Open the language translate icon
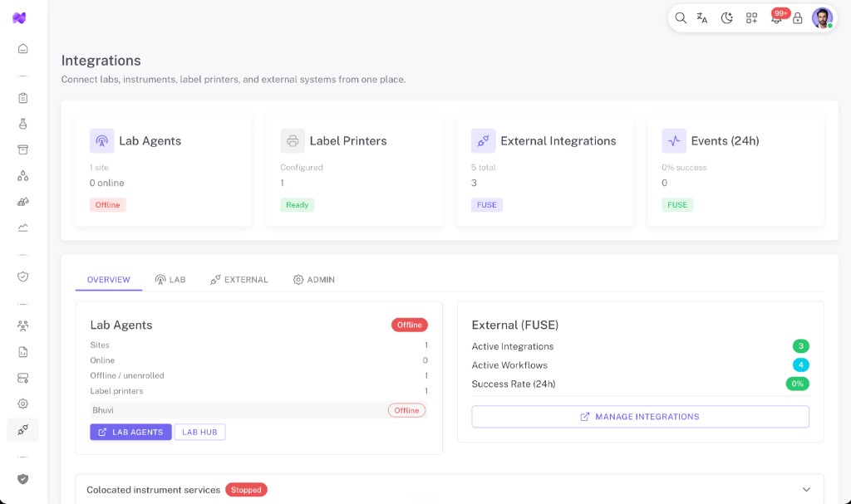 702,18
